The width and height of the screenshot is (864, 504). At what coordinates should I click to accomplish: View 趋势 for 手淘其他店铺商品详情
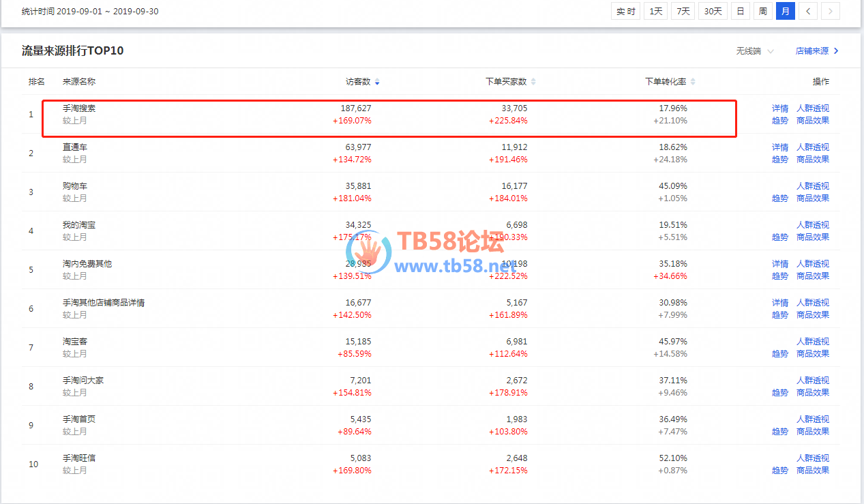[x=780, y=315]
